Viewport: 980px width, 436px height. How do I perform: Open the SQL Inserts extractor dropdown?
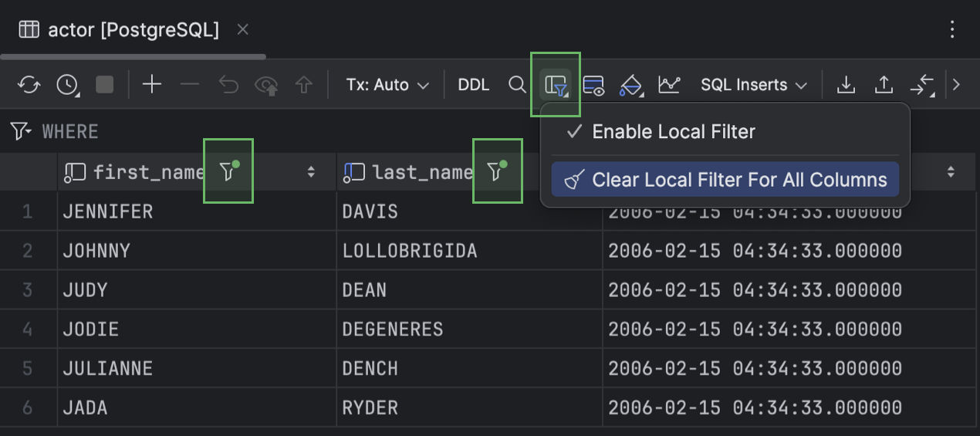(753, 85)
